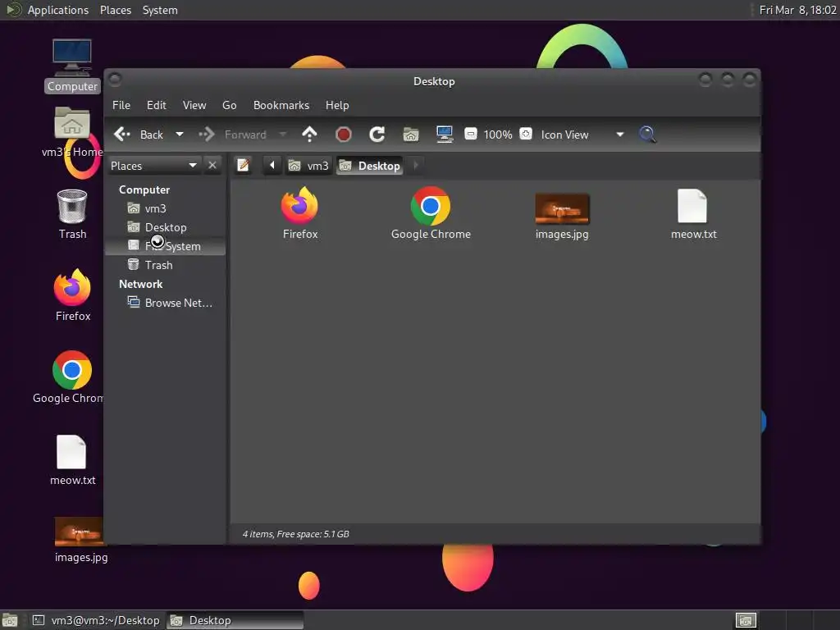The width and height of the screenshot is (840, 630).
Task: Select vm3's Home folder on desktop
Action: (x=72, y=132)
